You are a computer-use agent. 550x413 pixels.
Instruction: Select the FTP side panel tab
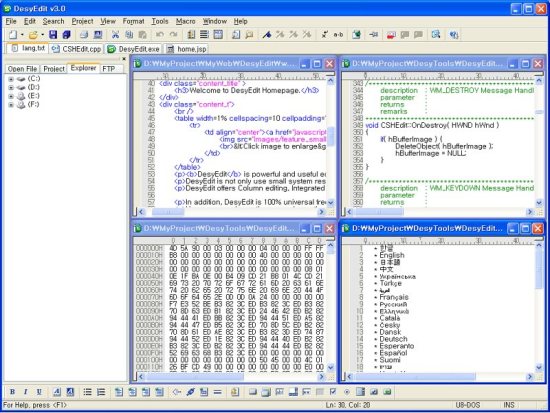pyautogui.click(x=109, y=69)
